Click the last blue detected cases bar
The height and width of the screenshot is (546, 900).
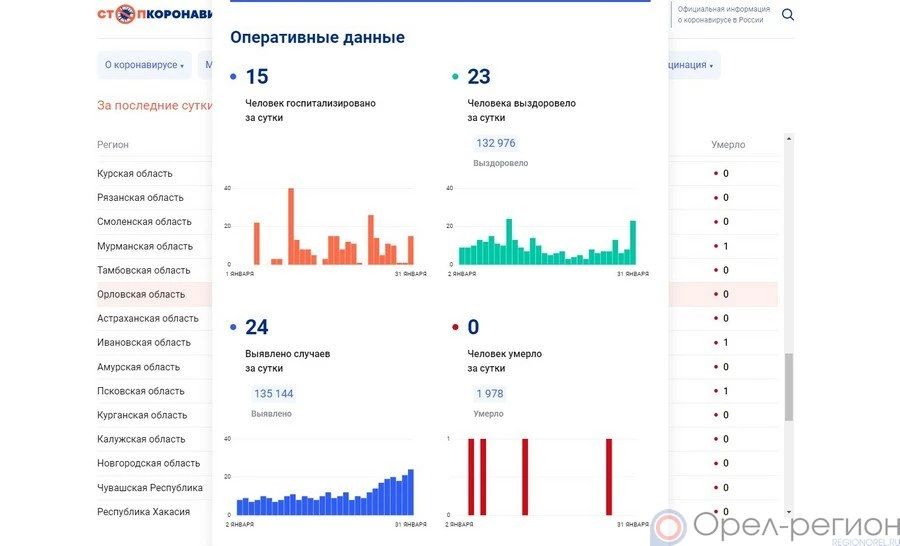point(410,492)
